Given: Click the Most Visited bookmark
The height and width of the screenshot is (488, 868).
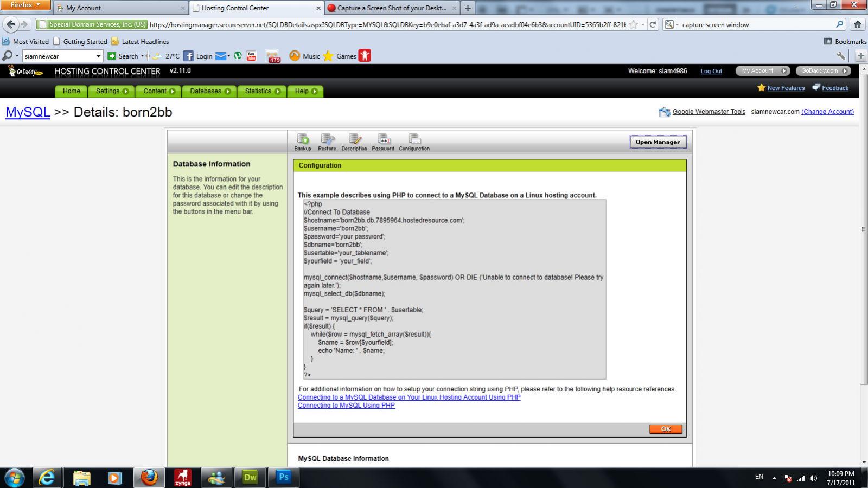Looking at the screenshot, I should click(25, 42).
